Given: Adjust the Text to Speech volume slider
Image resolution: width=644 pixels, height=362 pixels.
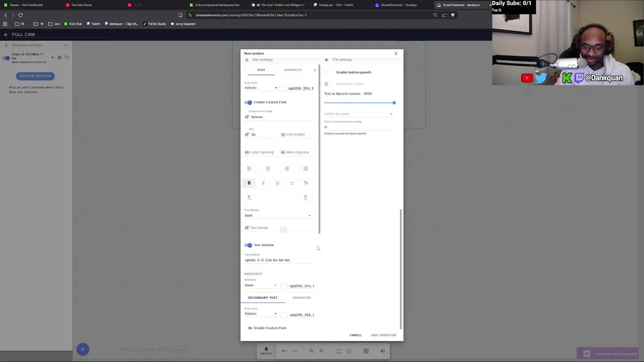Looking at the screenshot, I should [359, 103].
